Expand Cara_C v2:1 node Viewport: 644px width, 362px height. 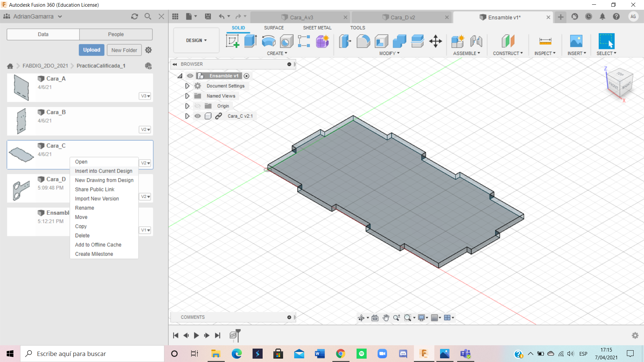187,116
